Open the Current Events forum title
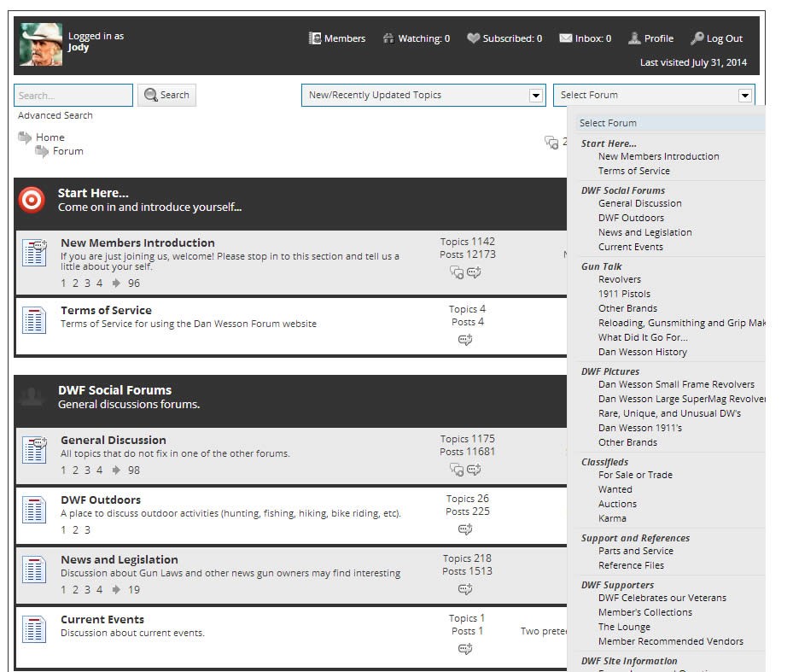The width and height of the screenshot is (793, 672). point(102,619)
